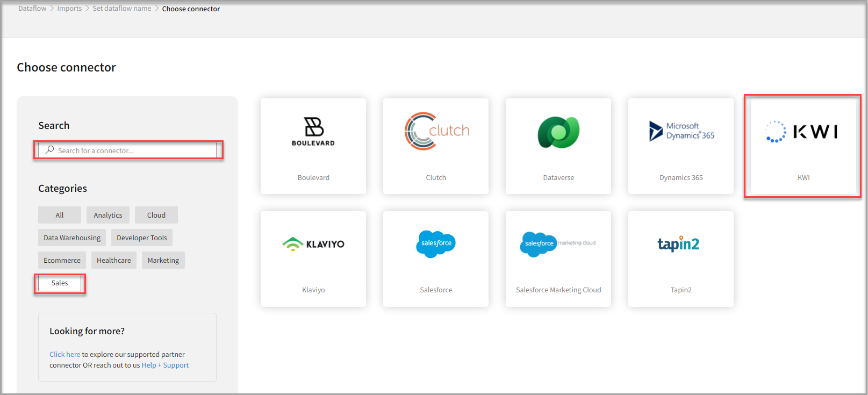Click the Clutch logo icon

click(x=437, y=131)
